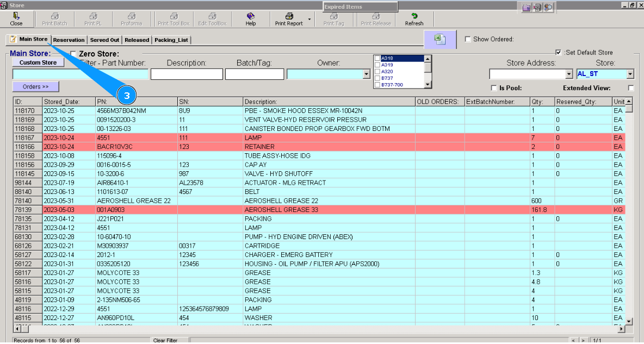Tick the Zero Store checkbox
The height and width of the screenshot is (344, 644).
click(x=73, y=54)
